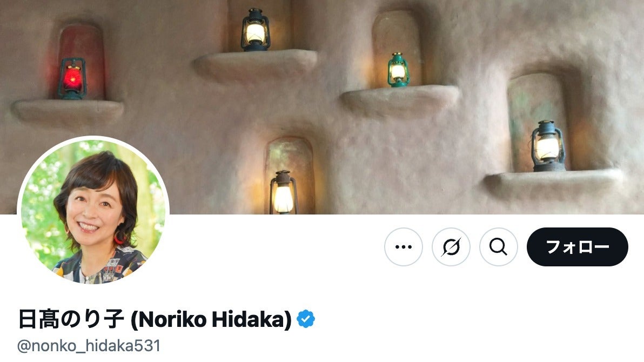644x362 pixels.
Task: Select the display name 日髙のり子
Action: pos(71,319)
